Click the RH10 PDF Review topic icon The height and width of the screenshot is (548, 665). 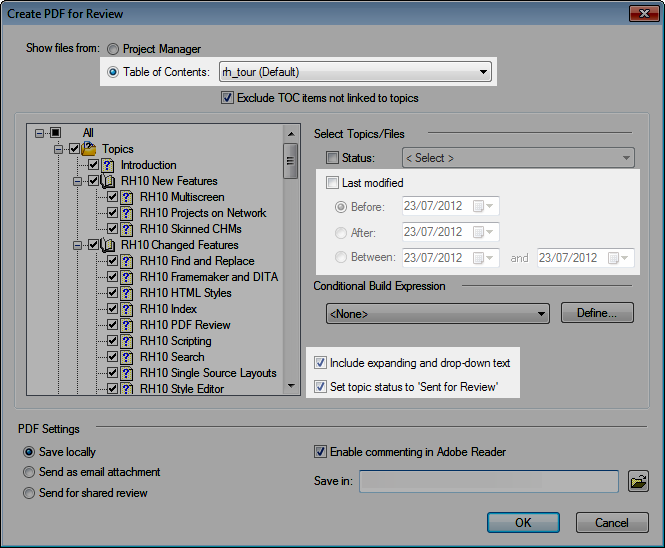pos(127,325)
